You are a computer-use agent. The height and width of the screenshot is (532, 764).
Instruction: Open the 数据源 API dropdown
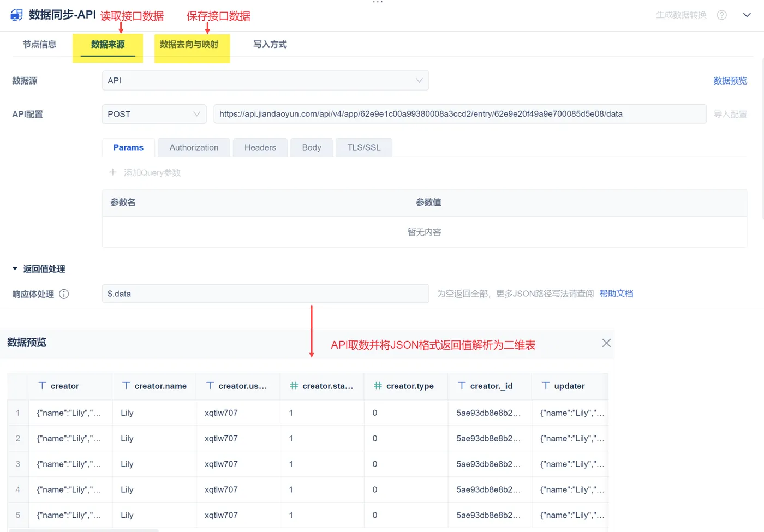[265, 81]
